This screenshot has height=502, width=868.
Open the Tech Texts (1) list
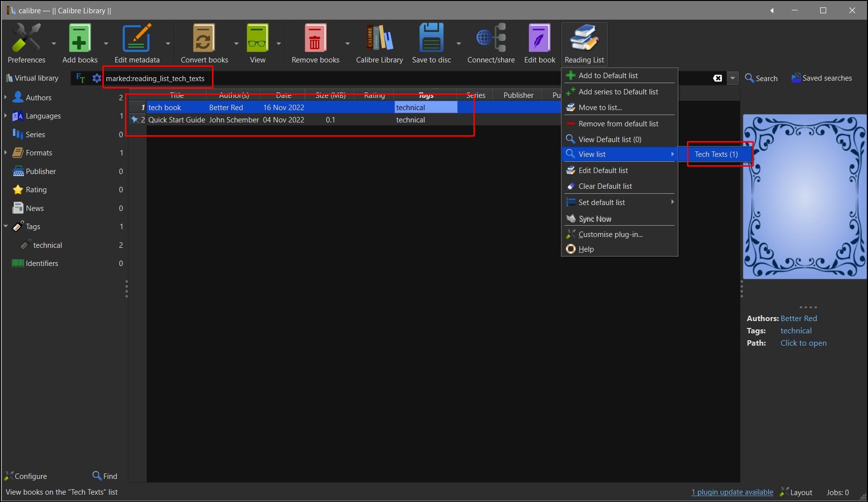(x=716, y=154)
